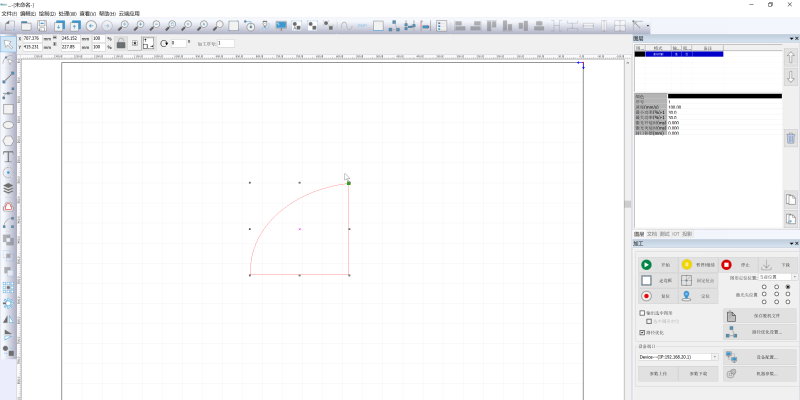Select the middle-left laser head position radio

pyautogui.click(x=764, y=294)
